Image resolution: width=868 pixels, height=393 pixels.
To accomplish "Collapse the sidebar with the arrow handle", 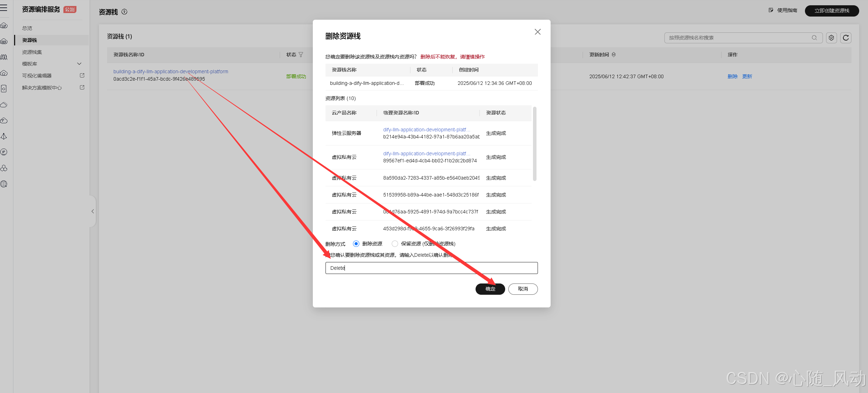I will (92, 211).
